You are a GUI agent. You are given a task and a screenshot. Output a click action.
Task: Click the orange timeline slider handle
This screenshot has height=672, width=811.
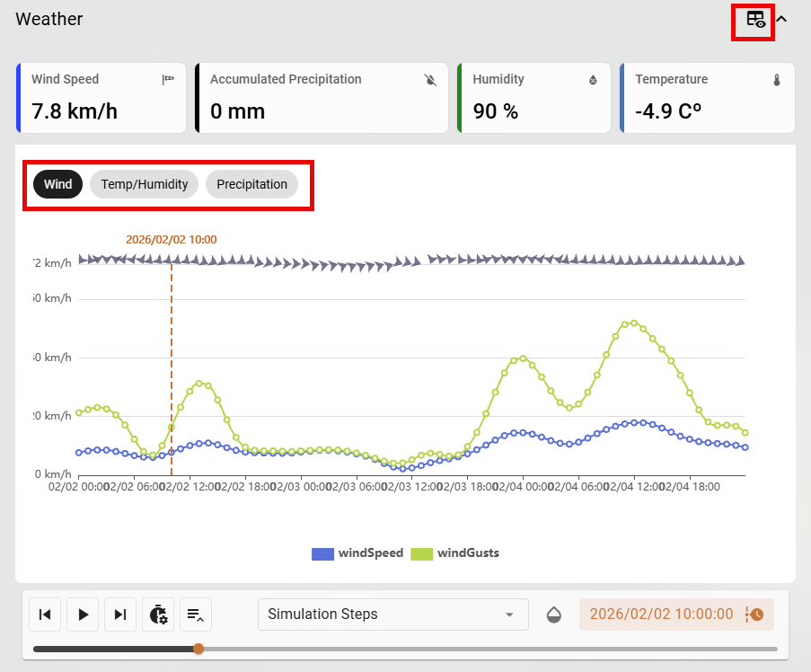pos(198,649)
